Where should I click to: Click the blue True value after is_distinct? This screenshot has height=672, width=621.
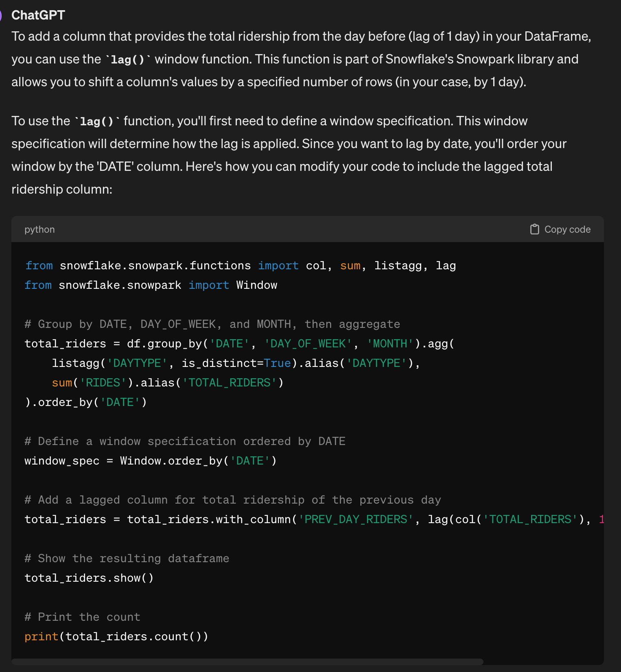tap(278, 363)
